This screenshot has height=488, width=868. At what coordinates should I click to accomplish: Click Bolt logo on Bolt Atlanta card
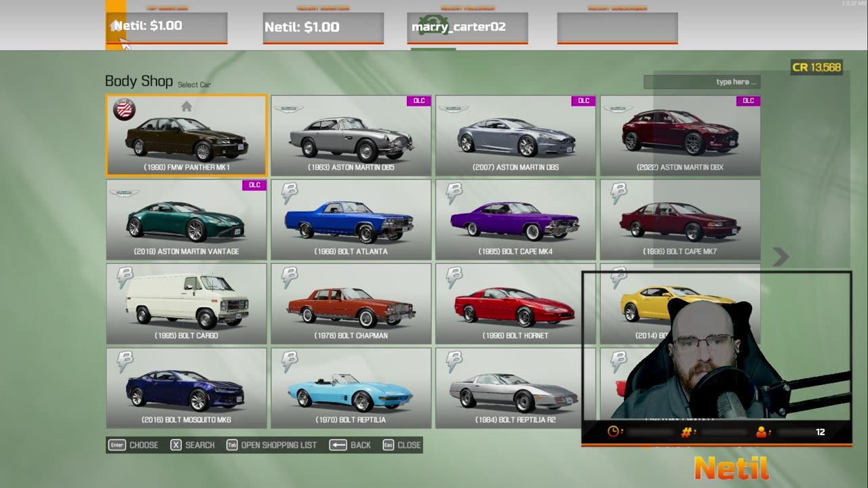290,193
